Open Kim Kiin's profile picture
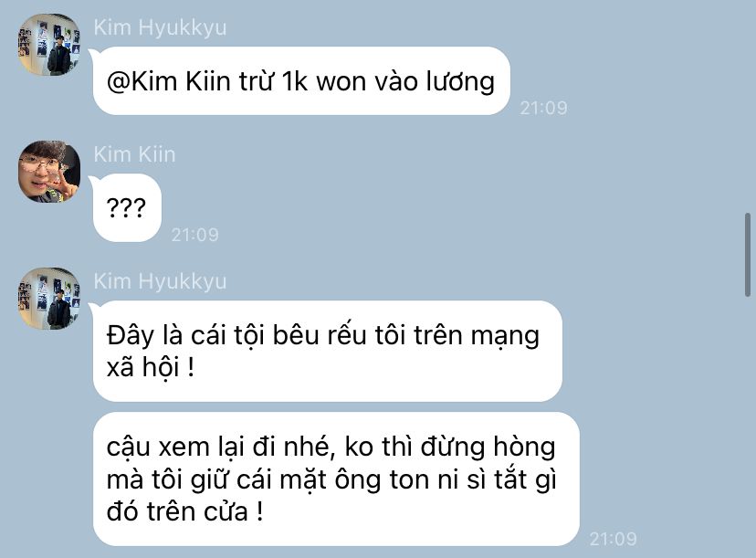The width and height of the screenshot is (756, 558). click(x=49, y=172)
